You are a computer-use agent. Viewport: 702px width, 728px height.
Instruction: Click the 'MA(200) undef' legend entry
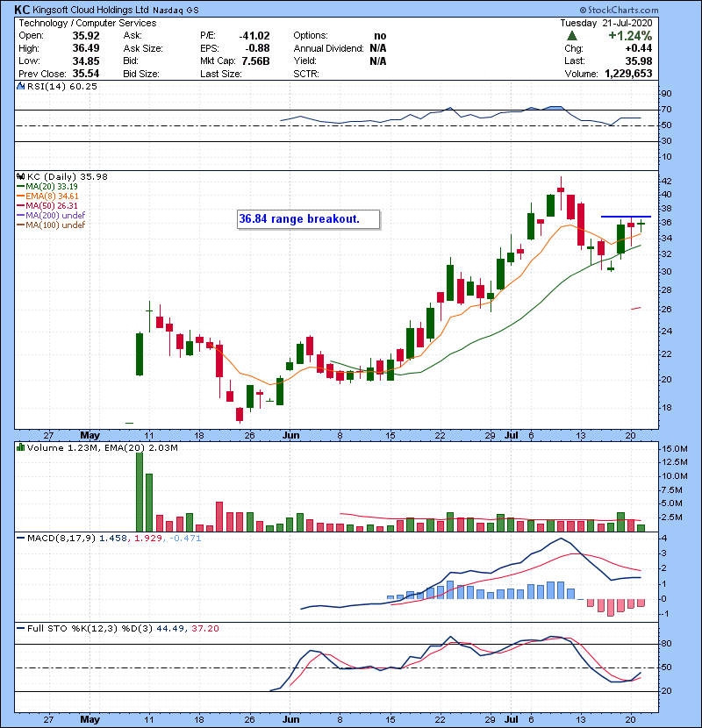(51, 216)
